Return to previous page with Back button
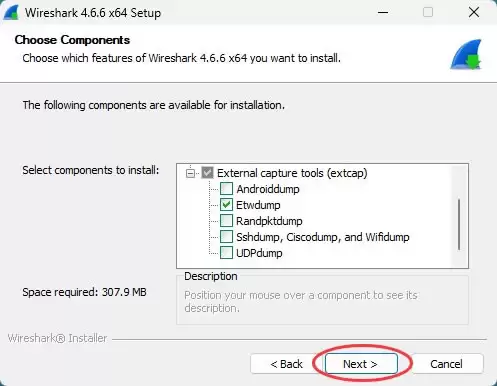This screenshot has width=497, height=386. [x=286, y=364]
